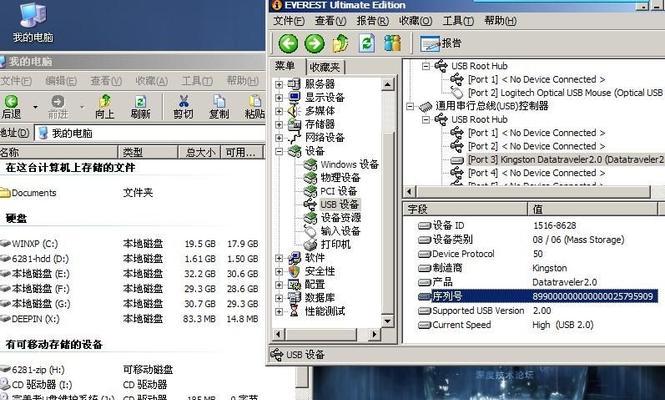Switch to the 菜单 tab
This screenshot has width=665, height=400.
(x=285, y=66)
